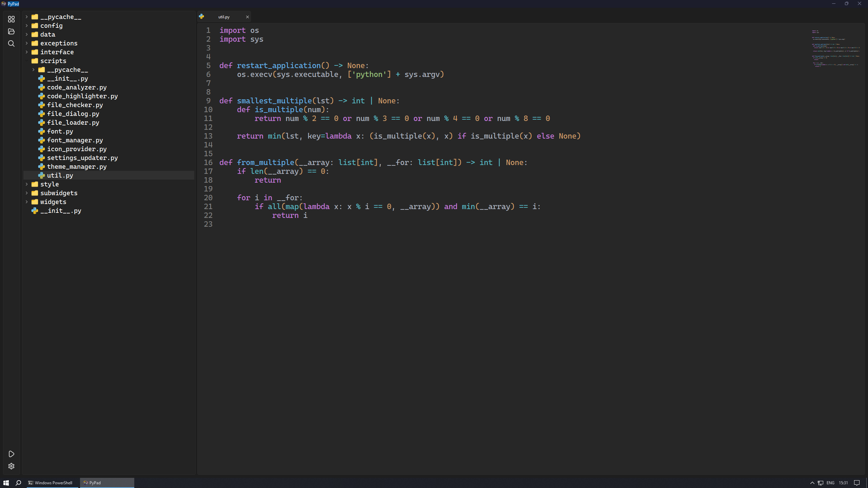Open the taskbar search icon
Viewport: 868px width, 488px height.
pyautogui.click(x=18, y=483)
